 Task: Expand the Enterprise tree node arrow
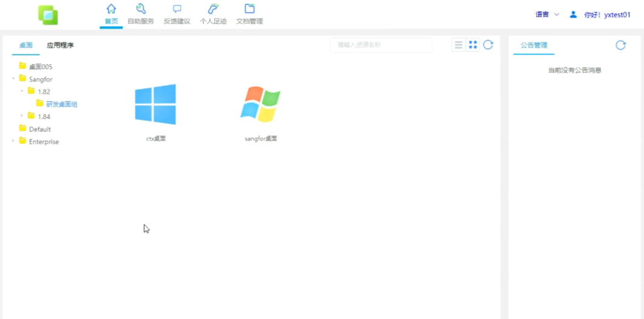[x=13, y=141]
